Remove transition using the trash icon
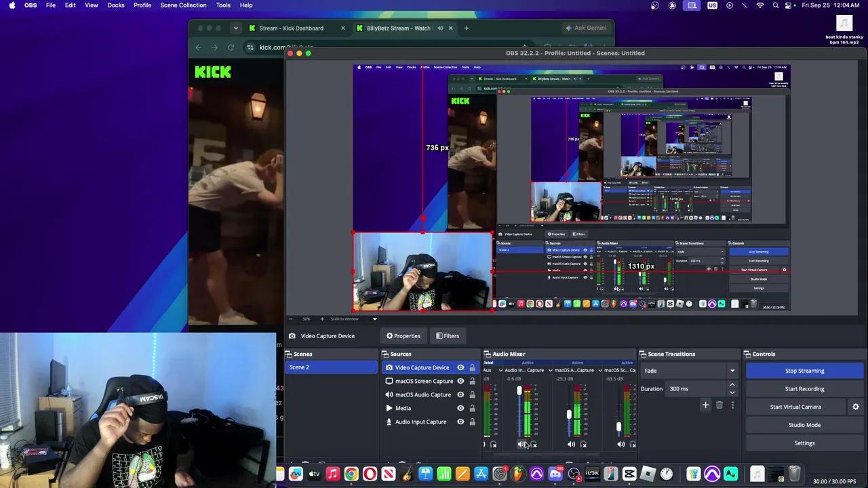This screenshot has height=488, width=868. pyautogui.click(x=719, y=405)
